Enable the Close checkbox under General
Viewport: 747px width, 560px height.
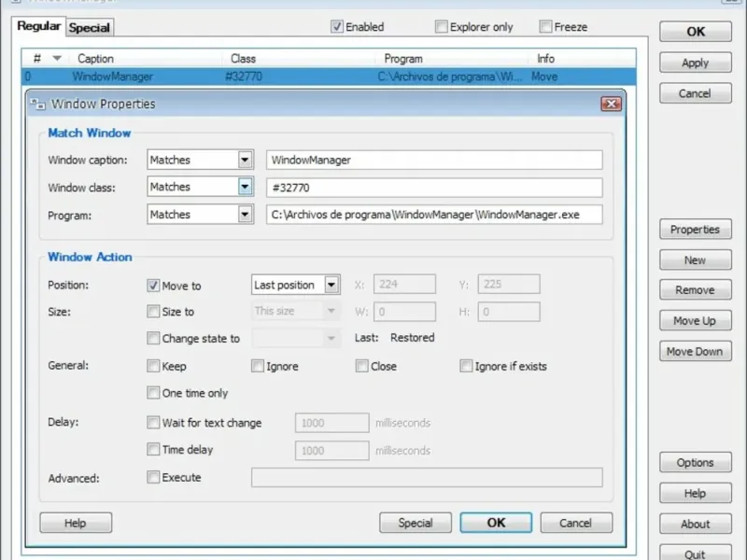tap(361, 366)
